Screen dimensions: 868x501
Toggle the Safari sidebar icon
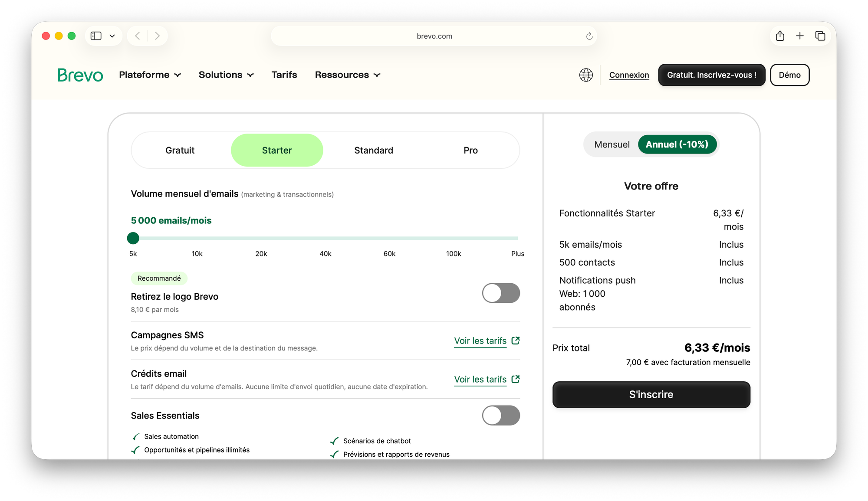pos(96,36)
